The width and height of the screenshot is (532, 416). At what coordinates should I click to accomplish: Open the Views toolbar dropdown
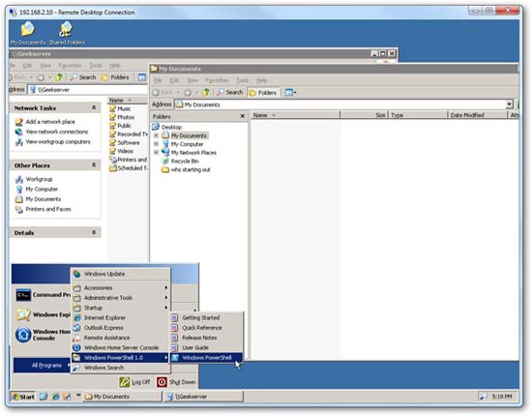(x=290, y=92)
